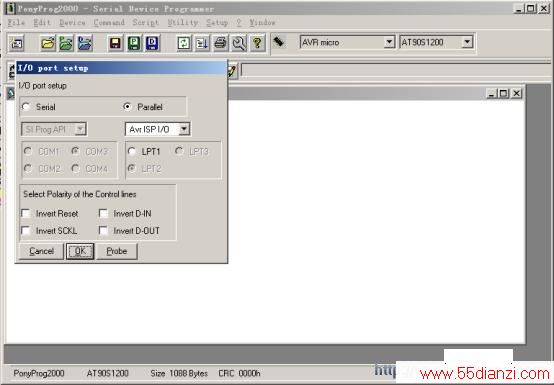Click the green Save Program (P) icon
Image resolution: width=554 pixels, height=385 pixels.
(134, 43)
